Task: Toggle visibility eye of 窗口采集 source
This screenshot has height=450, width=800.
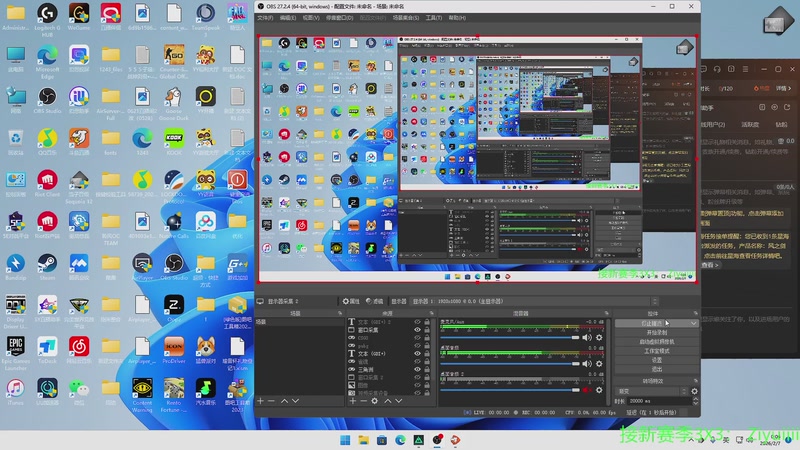Action: coord(417,330)
